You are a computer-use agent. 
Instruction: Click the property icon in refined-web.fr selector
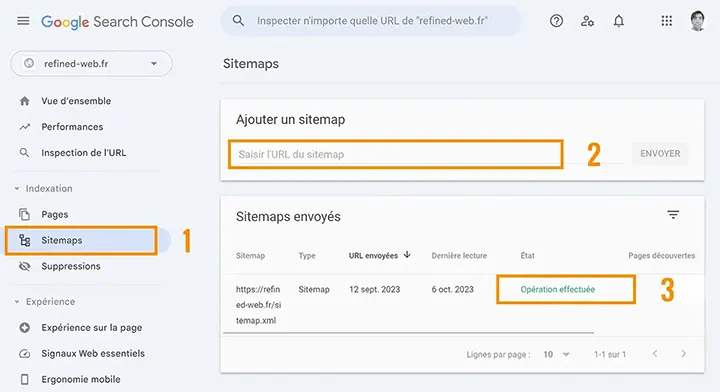click(x=29, y=63)
